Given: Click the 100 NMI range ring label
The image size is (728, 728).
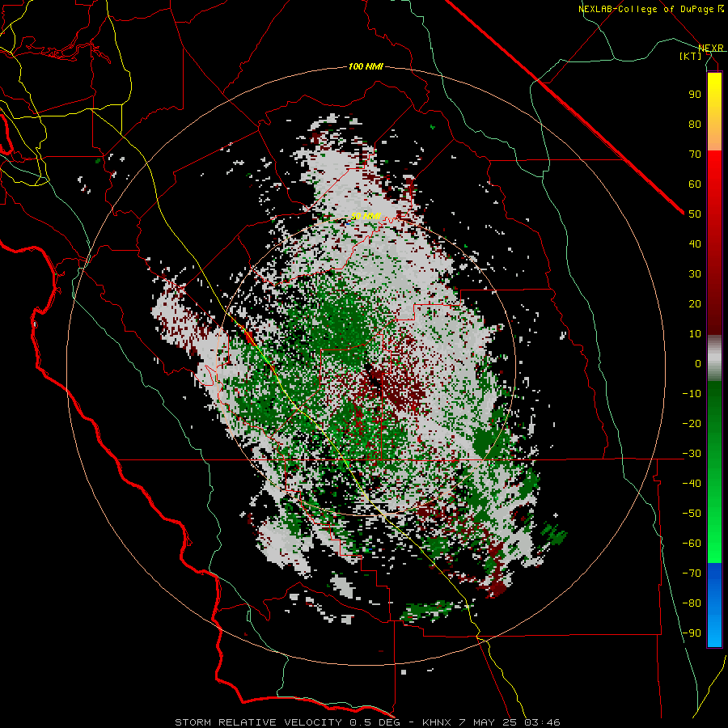Looking at the screenshot, I should coord(366,66).
